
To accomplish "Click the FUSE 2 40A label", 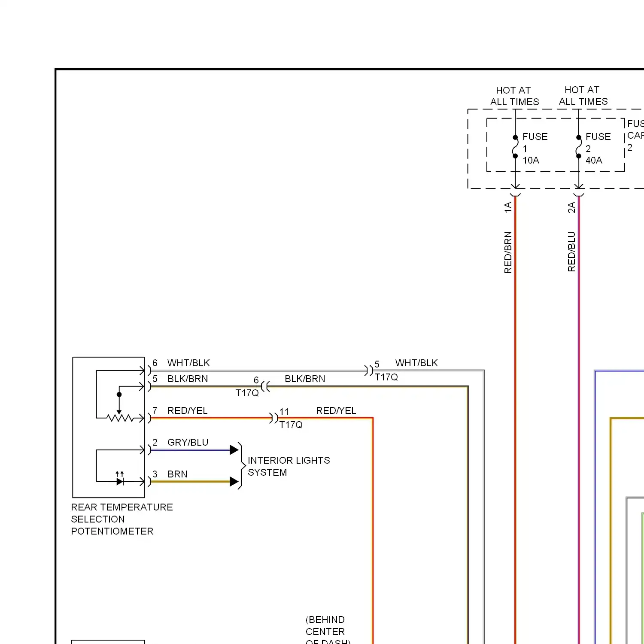I will point(598,149).
